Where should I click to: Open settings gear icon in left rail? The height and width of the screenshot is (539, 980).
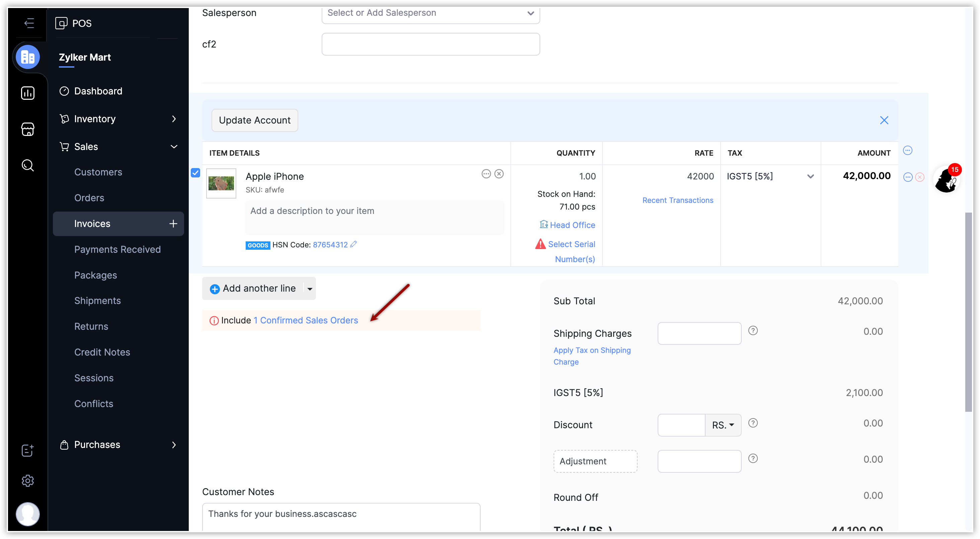pos(28,481)
